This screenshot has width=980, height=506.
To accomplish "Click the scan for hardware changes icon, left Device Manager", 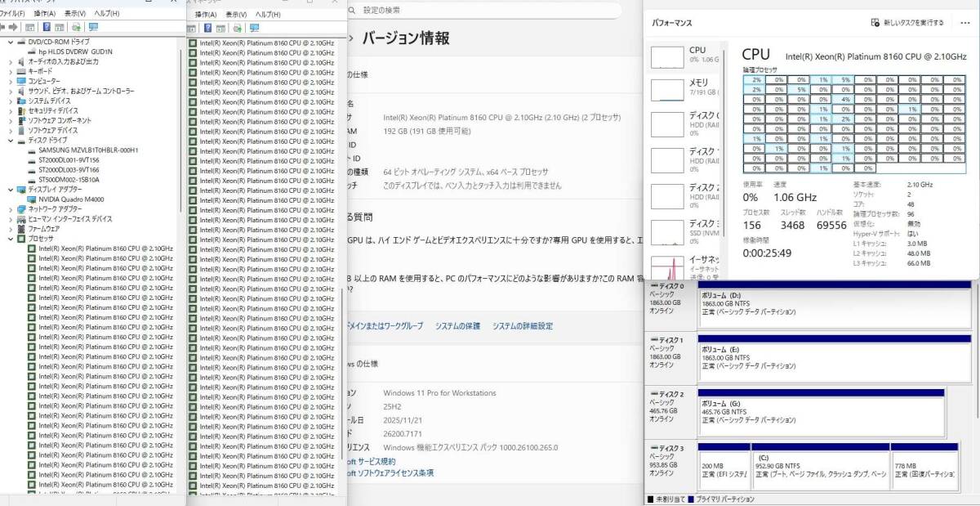I will (76, 27).
